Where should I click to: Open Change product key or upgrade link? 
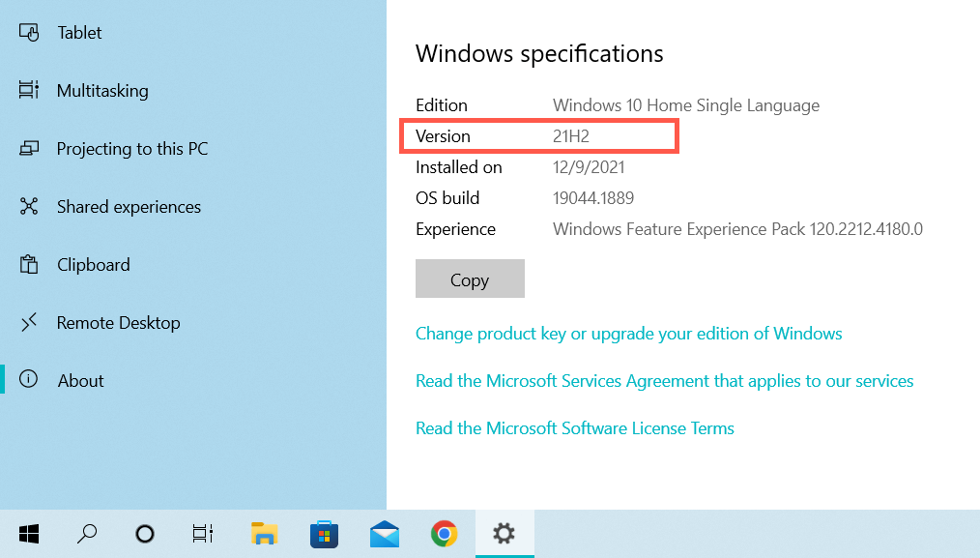click(x=628, y=334)
